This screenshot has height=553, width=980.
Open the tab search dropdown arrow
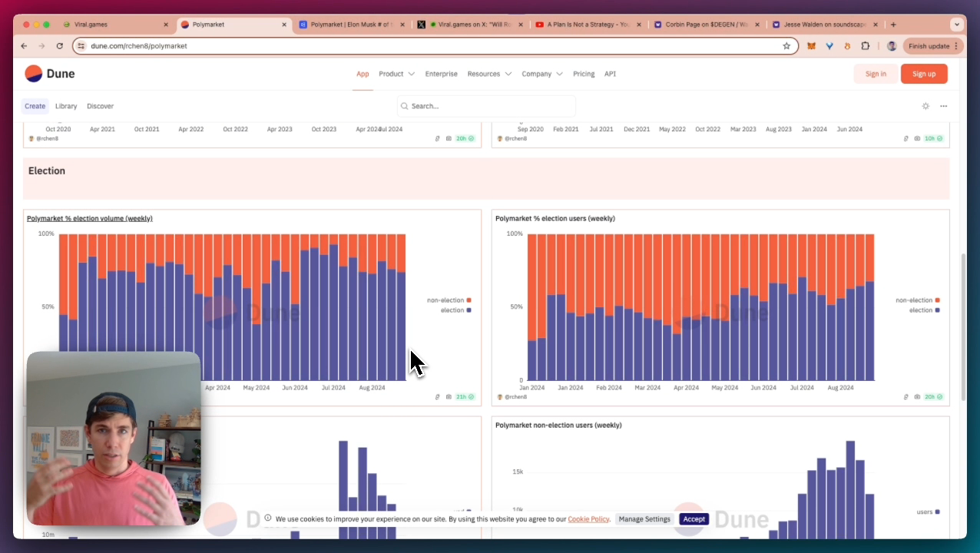click(957, 25)
